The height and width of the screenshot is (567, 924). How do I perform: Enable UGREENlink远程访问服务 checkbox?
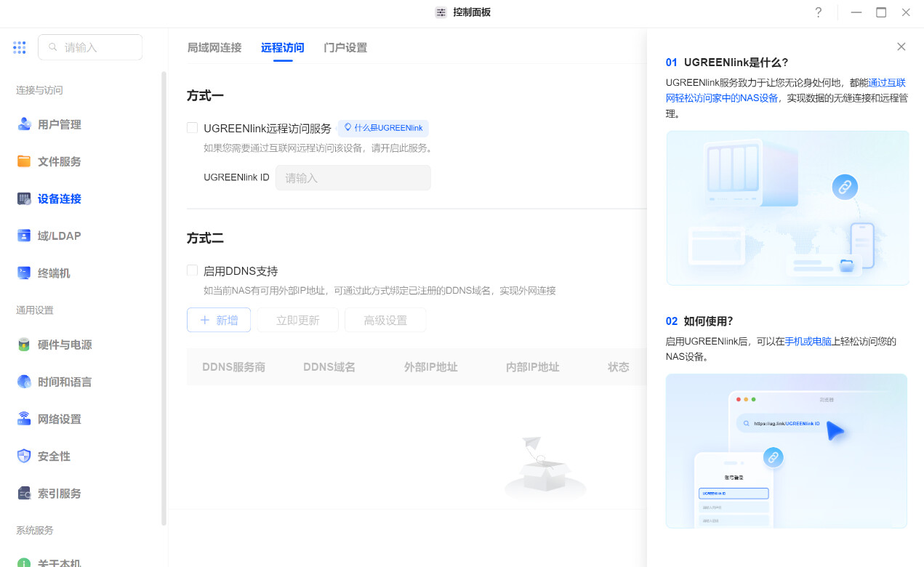pyautogui.click(x=193, y=128)
